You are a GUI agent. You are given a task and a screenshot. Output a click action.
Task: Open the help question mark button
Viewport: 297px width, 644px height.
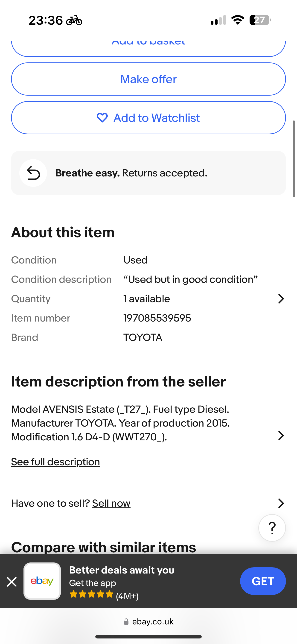272,528
